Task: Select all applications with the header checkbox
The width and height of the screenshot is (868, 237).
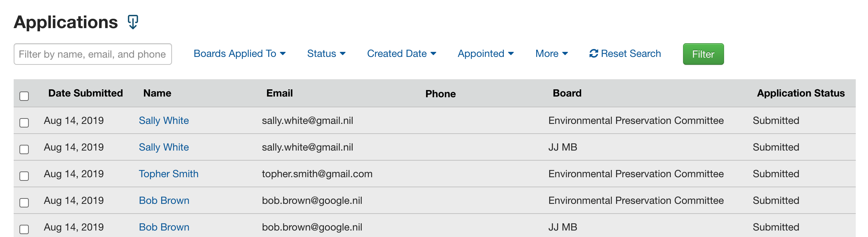Action: click(24, 96)
